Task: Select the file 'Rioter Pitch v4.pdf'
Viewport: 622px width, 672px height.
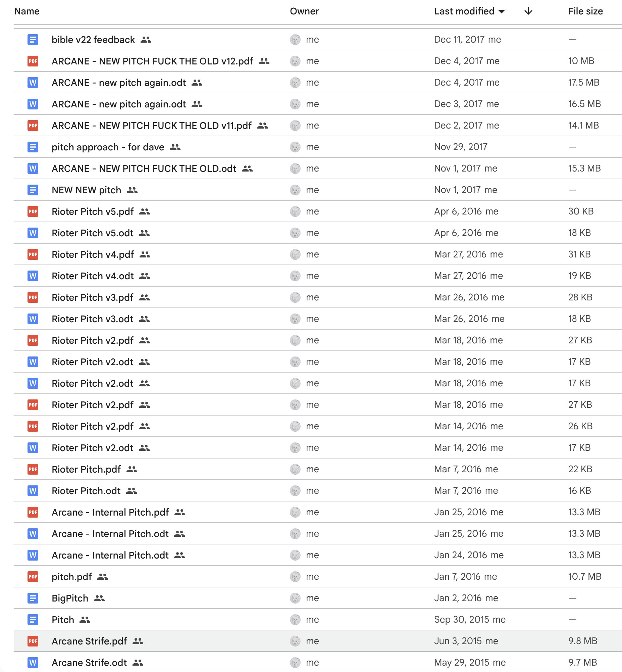Action: 93,254
